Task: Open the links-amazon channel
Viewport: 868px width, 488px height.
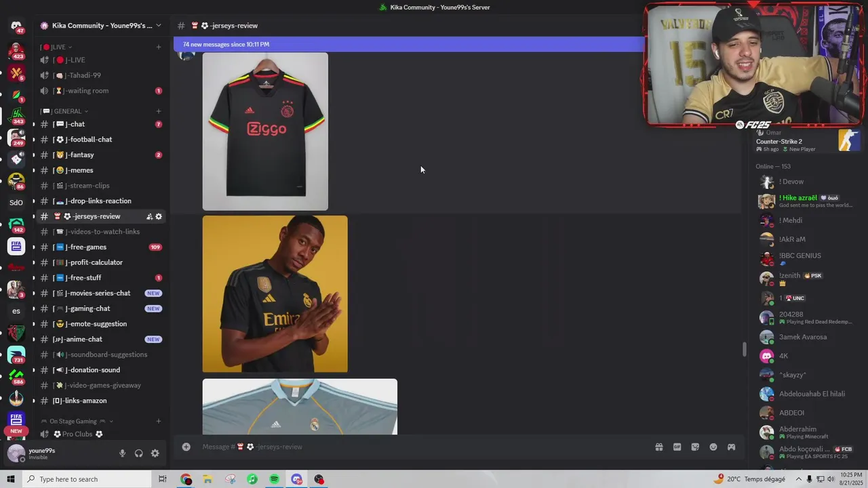Action: point(100,401)
